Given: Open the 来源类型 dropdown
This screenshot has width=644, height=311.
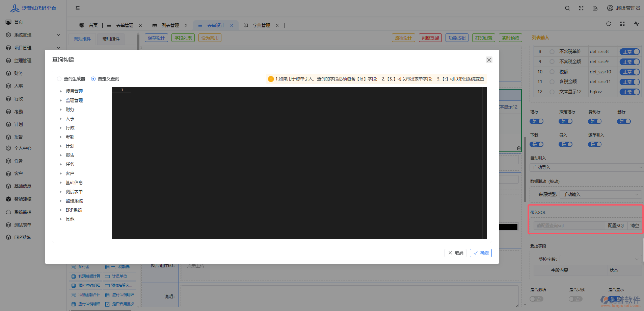Looking at the screenshot, I should 600,194.
